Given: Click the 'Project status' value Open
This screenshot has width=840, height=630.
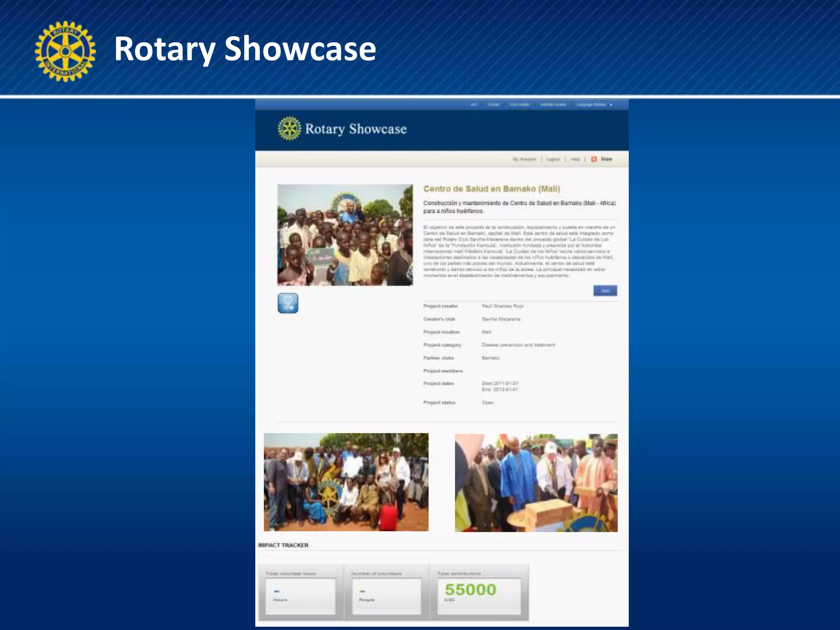Looking at the screenshot, I should (x=488, y=403).
